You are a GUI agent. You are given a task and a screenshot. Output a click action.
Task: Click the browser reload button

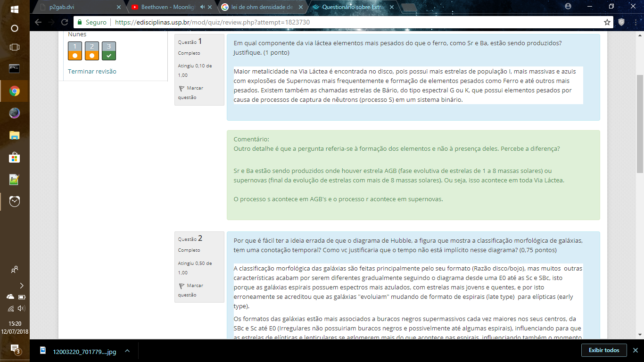[x=65, y=22]
